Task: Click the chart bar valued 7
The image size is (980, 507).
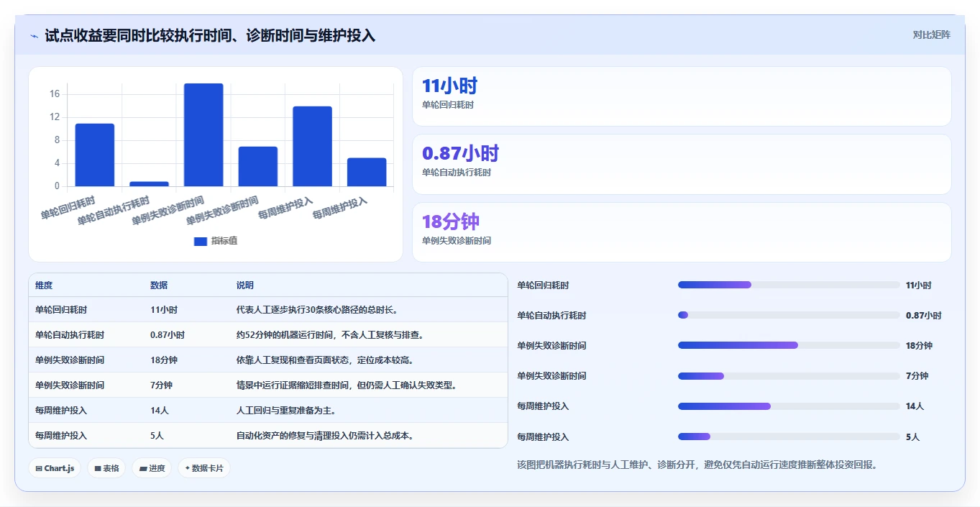Action: 258,166
